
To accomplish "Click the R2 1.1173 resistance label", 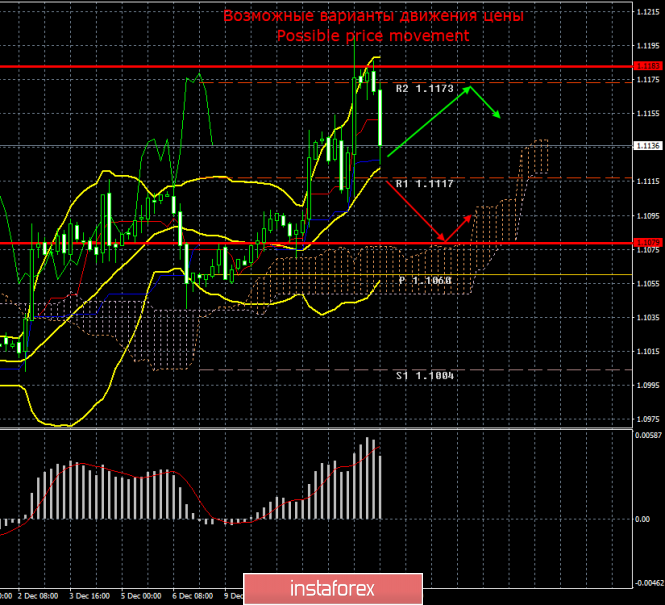I will click(x=425, y=89).
